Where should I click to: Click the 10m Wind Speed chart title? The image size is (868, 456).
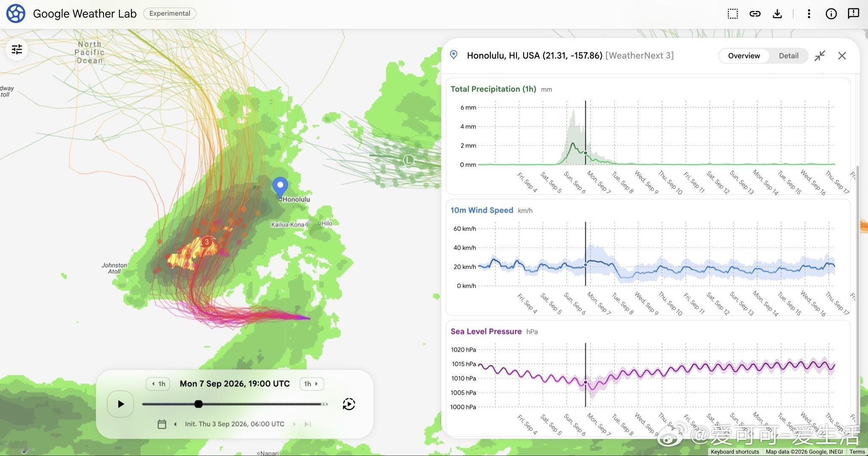482,210
